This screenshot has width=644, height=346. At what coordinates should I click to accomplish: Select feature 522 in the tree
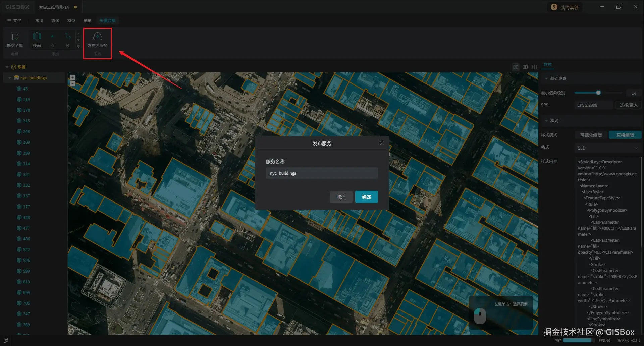[x=26, y=249]
